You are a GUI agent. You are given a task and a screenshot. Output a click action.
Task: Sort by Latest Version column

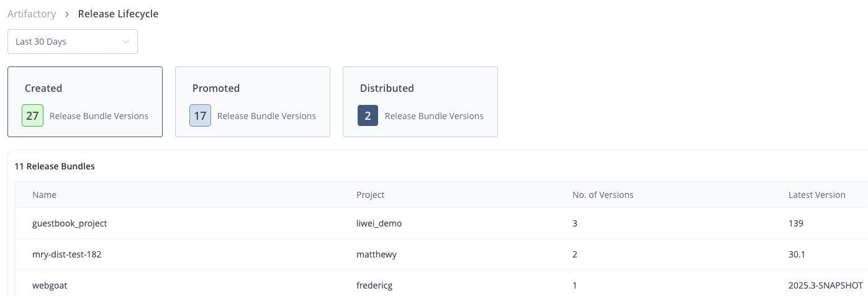816,195
